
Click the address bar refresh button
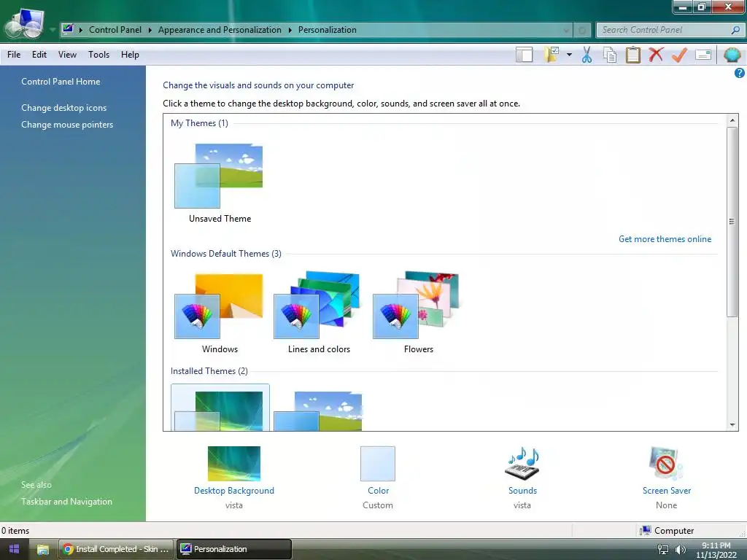pos(581,30)
